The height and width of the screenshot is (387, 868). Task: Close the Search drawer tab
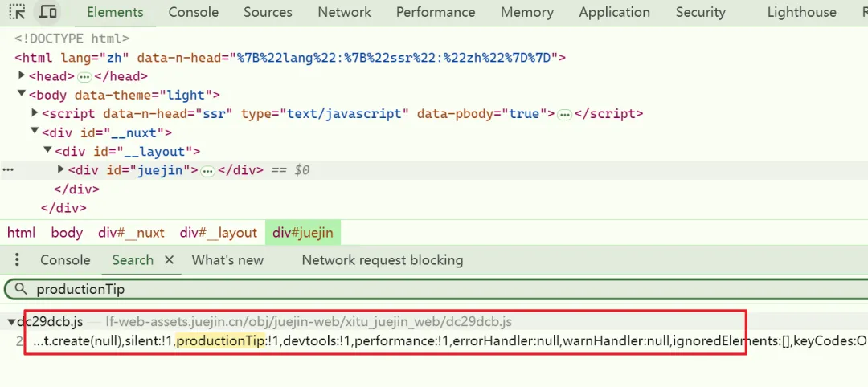pyautogui.click(x=170, y=260)
